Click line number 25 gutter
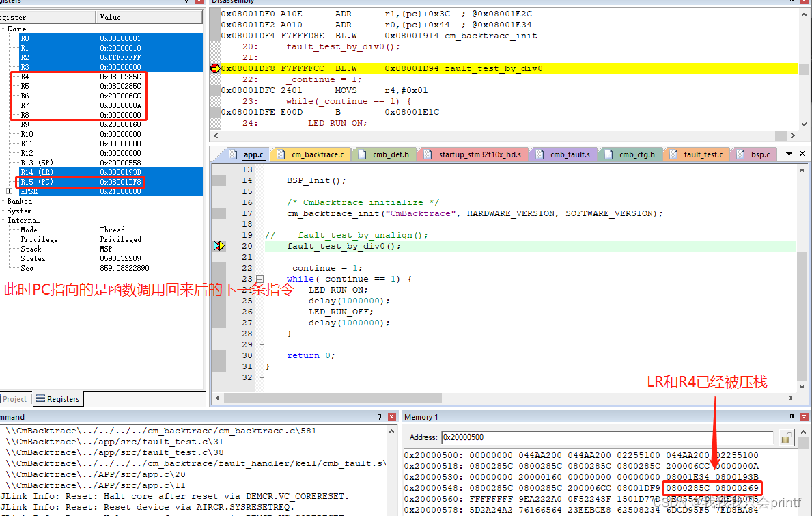This screenshot has width=812, height=516. [x=247, y=301]
